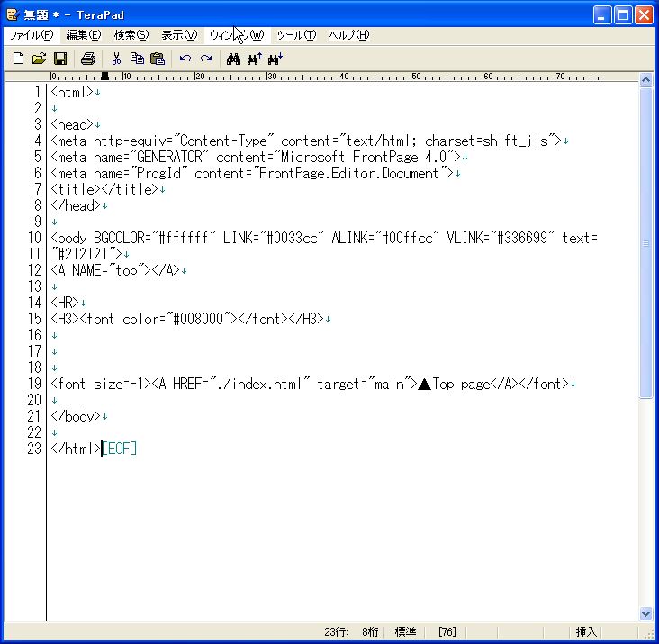Redo the last undone edit
The width and height of the screenshot is (659, 644).
pos(206,59)
